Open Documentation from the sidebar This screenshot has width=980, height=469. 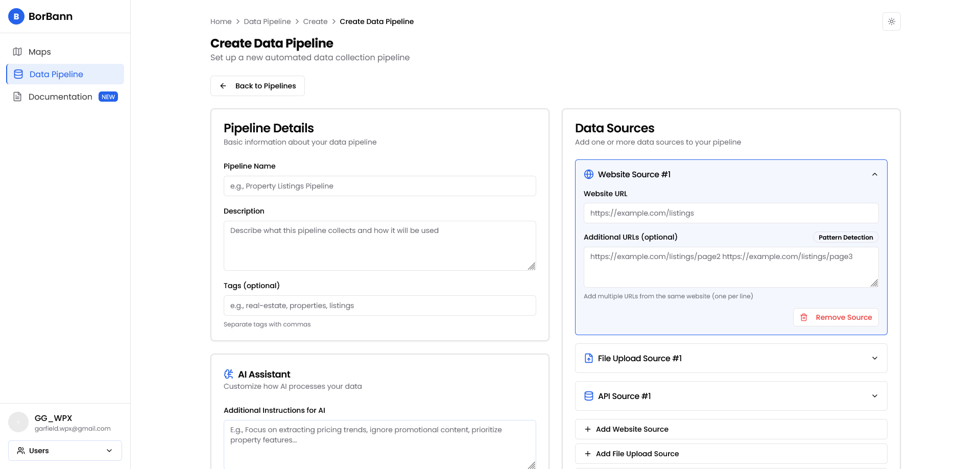pyautogui.click(x=60, y=97)
